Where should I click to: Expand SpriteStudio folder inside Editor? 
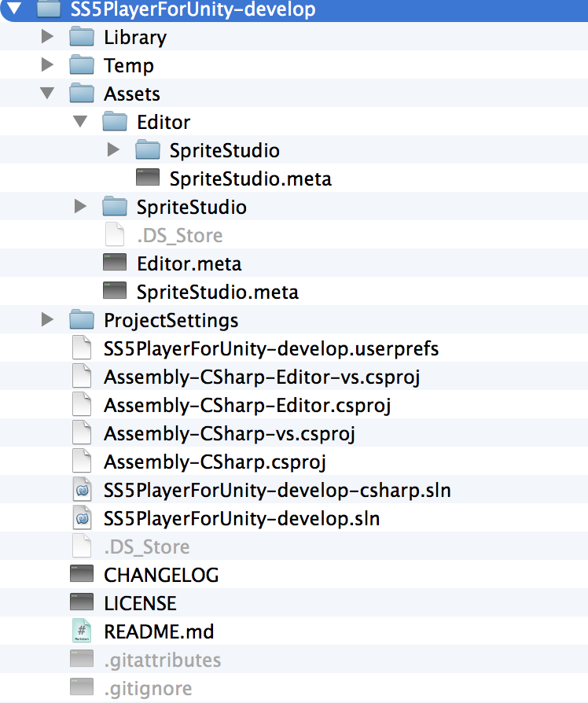[113, 149]
